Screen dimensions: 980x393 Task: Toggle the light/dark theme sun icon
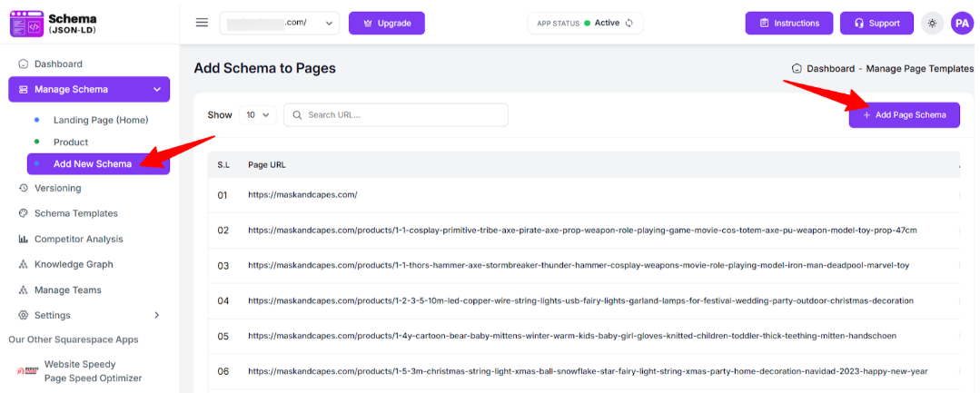coord(932,23)
